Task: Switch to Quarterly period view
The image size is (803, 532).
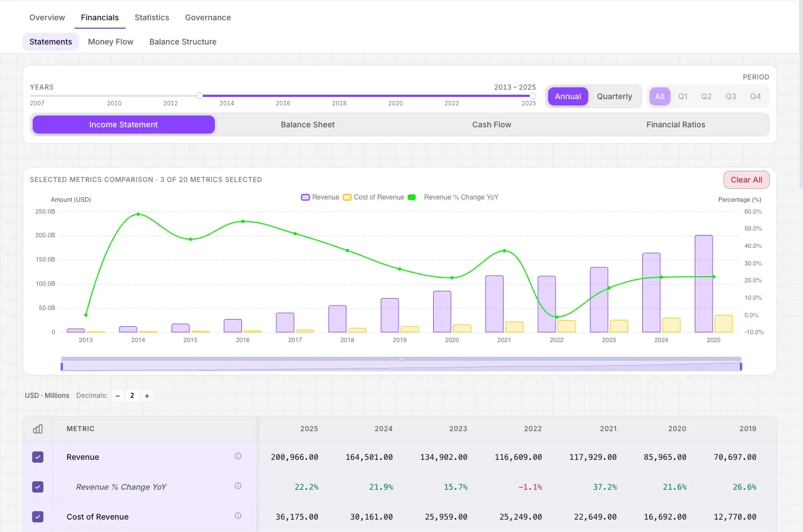Action: (615, 96)
